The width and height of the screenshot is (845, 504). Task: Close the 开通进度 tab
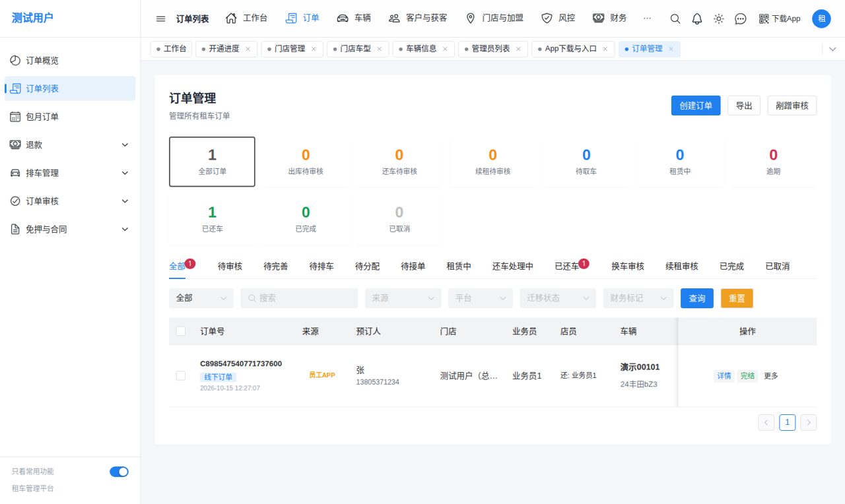tap(248, 49)
